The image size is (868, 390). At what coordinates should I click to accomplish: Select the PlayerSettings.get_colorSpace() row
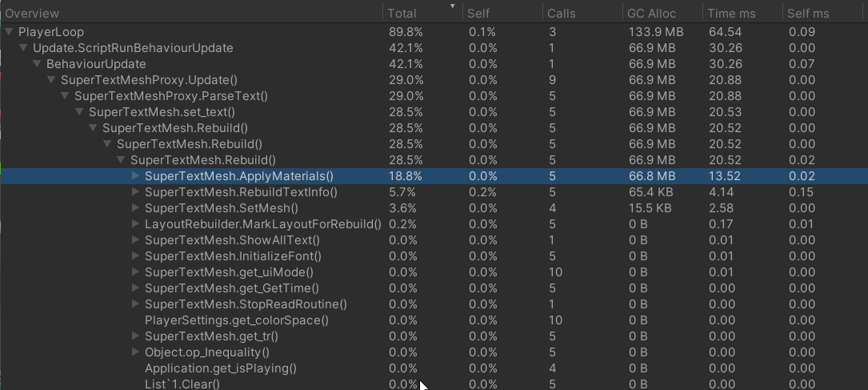[x=434, y=321]
